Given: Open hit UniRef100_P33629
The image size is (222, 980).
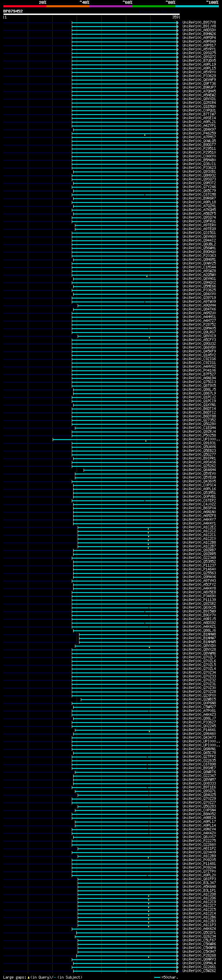Looking at the screenshot, I should click(199, 76).
